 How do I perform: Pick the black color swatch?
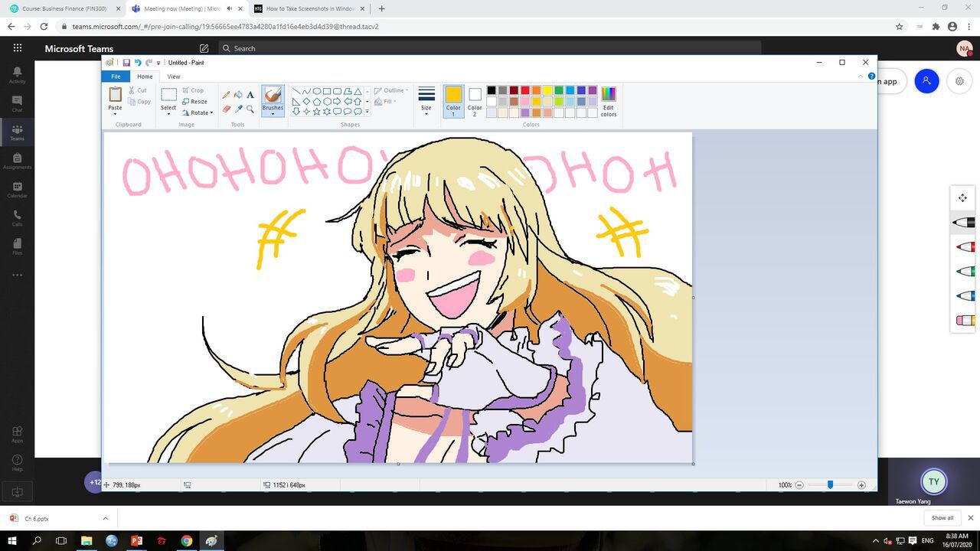coord(492,90)
